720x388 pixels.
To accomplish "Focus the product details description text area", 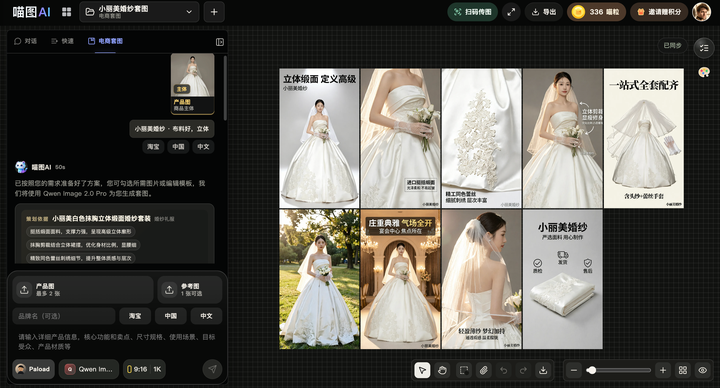I will coord(117,342).
